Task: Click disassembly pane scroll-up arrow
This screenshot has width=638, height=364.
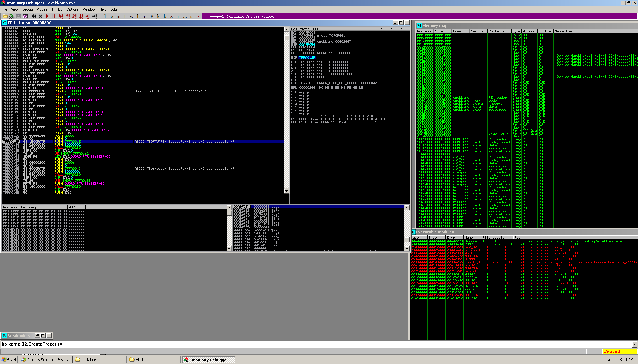Action: 287,29
